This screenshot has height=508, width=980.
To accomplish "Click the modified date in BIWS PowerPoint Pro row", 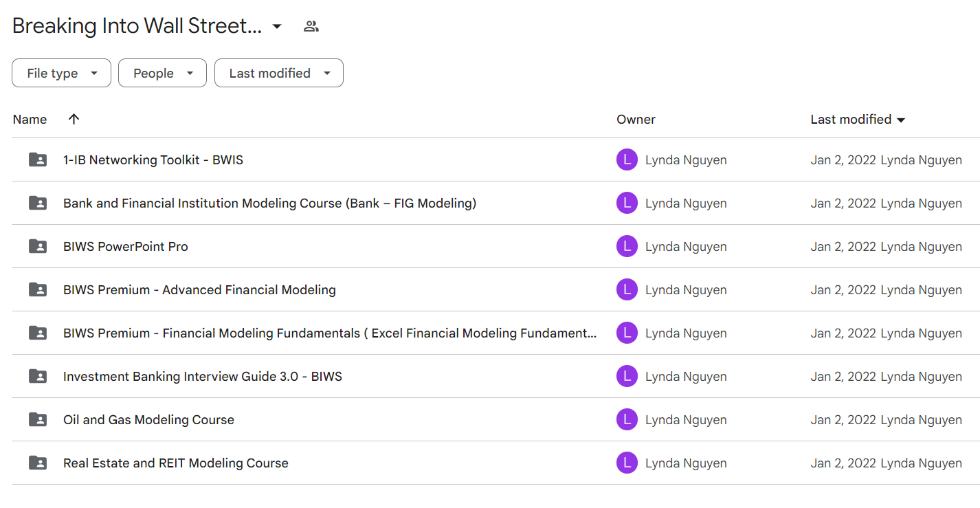I will (x=843, y=247).
